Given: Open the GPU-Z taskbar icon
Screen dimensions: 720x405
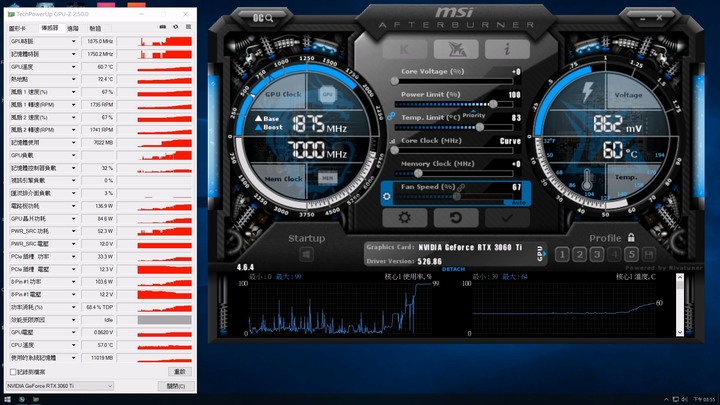Looking at the screenshot, I should (x=35, y=399).
